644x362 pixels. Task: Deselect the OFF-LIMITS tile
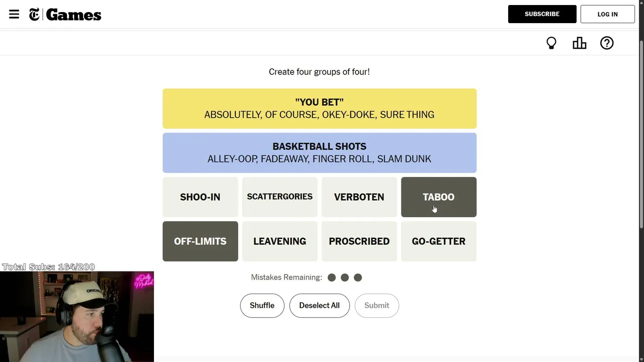coord(200,241)
